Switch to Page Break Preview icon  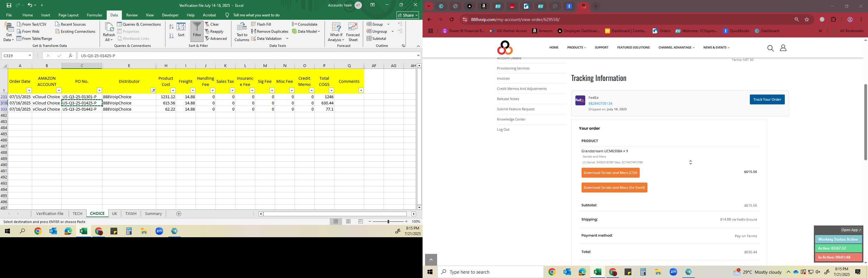[x=361, y=221]
